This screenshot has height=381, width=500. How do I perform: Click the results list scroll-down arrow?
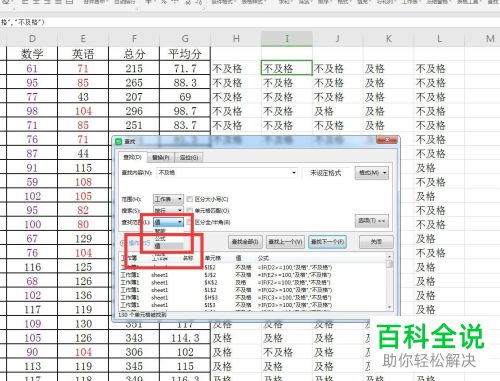coord(389,307)
